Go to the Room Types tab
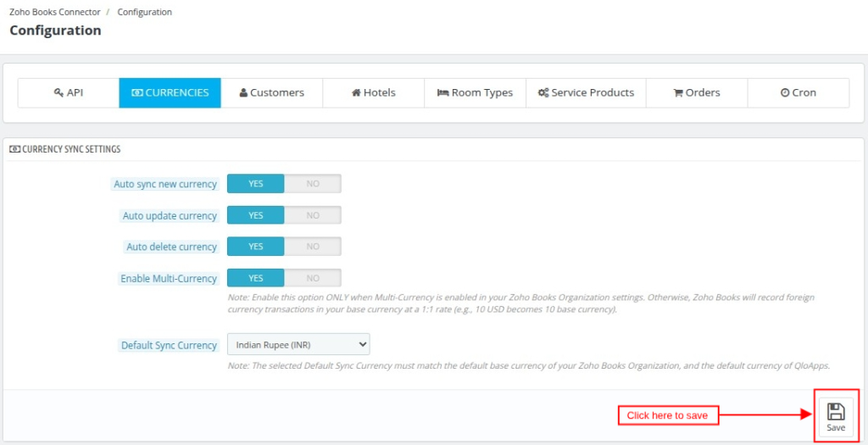The width and height of the screenshot is (868, 445). pos(475,93)
